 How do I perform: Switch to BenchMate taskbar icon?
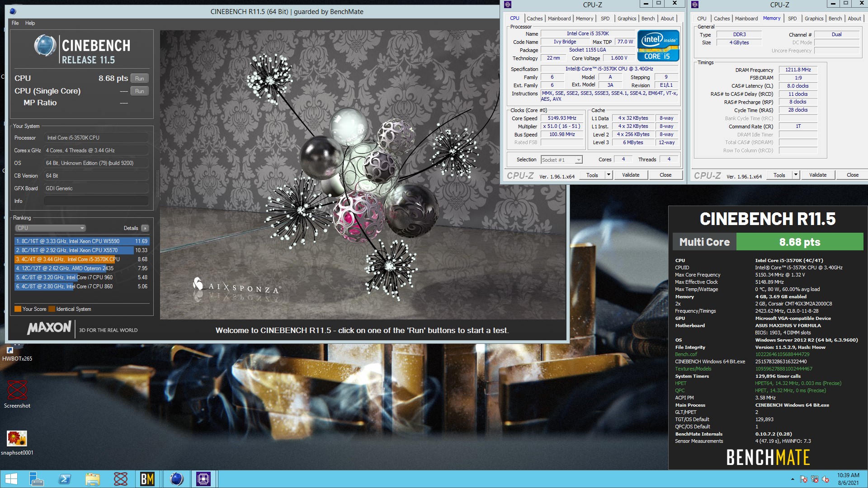(x=147, y=479)
